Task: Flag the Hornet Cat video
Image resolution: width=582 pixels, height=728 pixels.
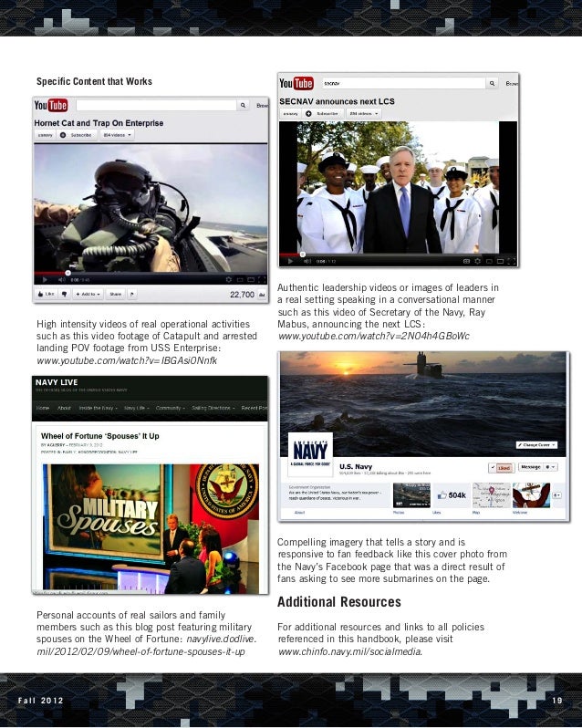Action: pos(132,294)
